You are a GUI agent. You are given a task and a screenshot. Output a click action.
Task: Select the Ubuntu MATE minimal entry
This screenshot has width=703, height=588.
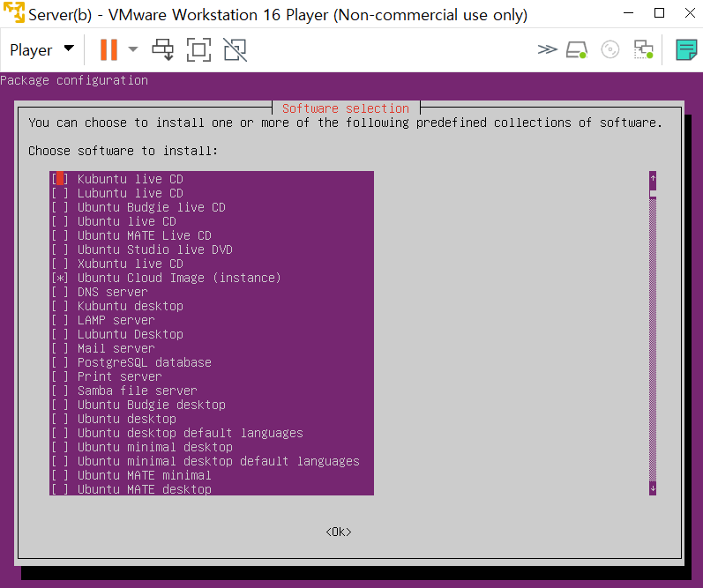[145, 475]
